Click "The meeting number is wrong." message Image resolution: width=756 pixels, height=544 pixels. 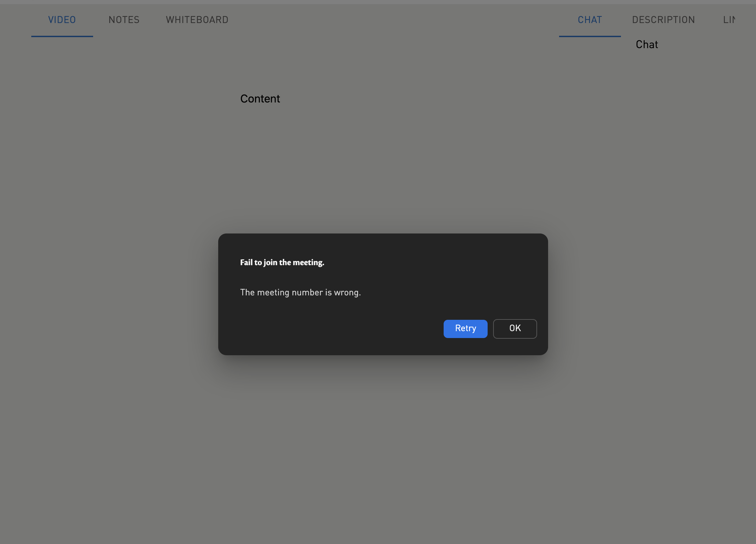pyautogui.click(x=300, y=293)
